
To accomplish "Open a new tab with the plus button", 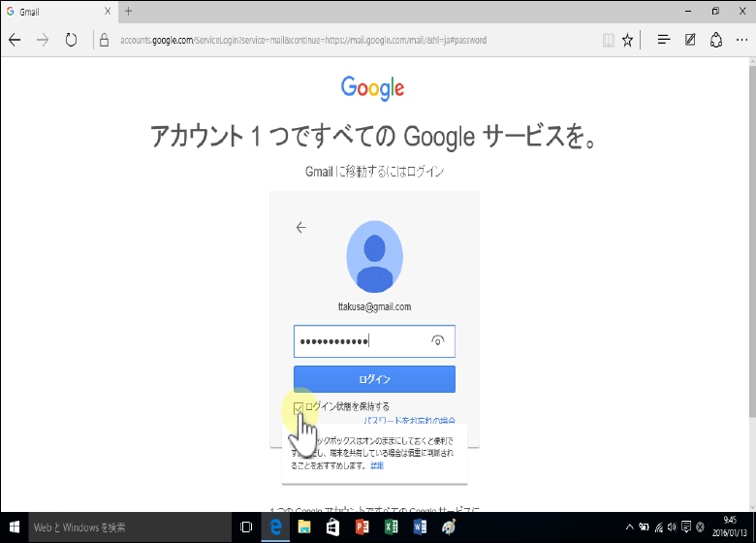I will (x=128, y=11).
